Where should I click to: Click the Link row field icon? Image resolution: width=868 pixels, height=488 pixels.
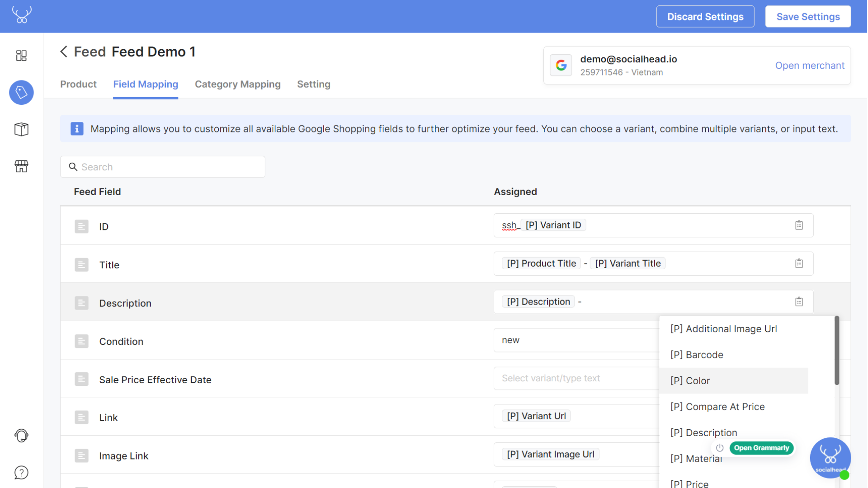pyautogui.click(x=81, y=418)
